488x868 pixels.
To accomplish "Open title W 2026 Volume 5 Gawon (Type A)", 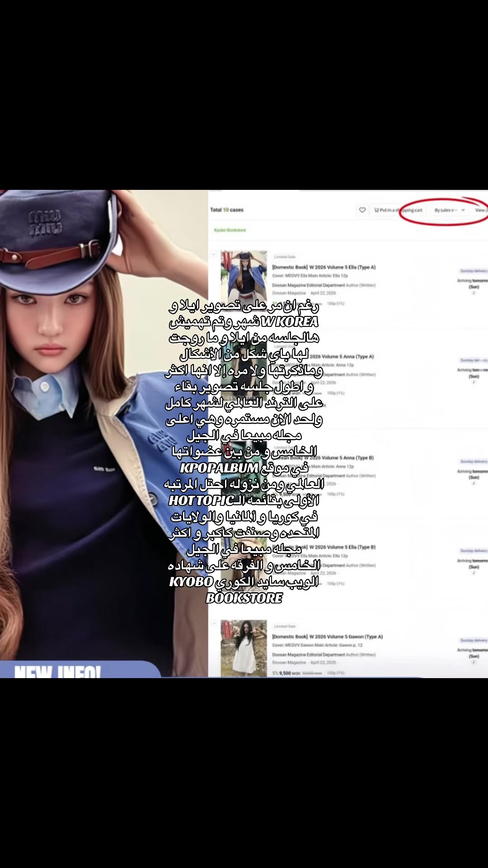I will [328, 637].
